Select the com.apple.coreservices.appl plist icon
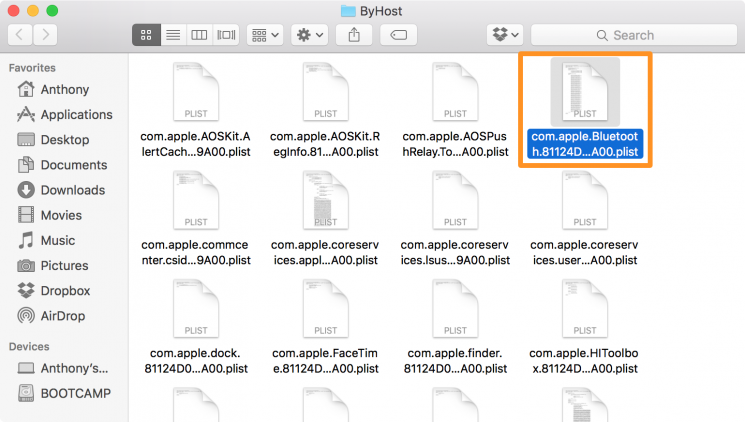745x422 pixels. click(325, 200)
